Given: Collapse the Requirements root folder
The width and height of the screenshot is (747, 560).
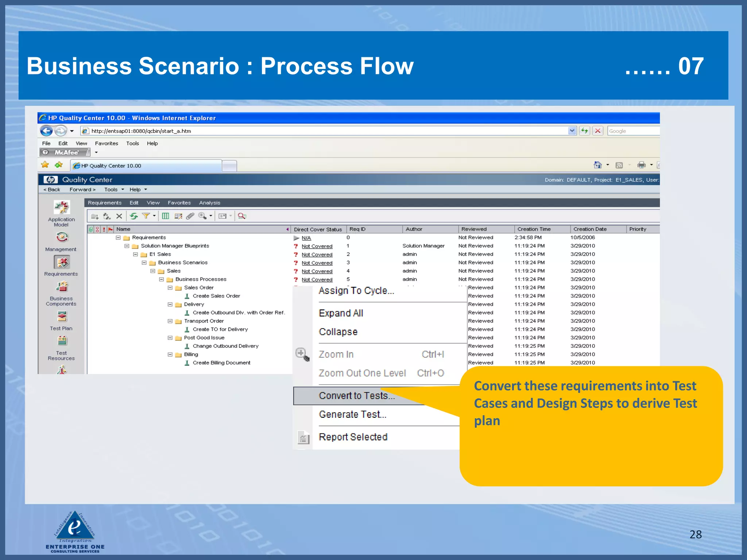Looking at the screenshot, I should (118, 238).
